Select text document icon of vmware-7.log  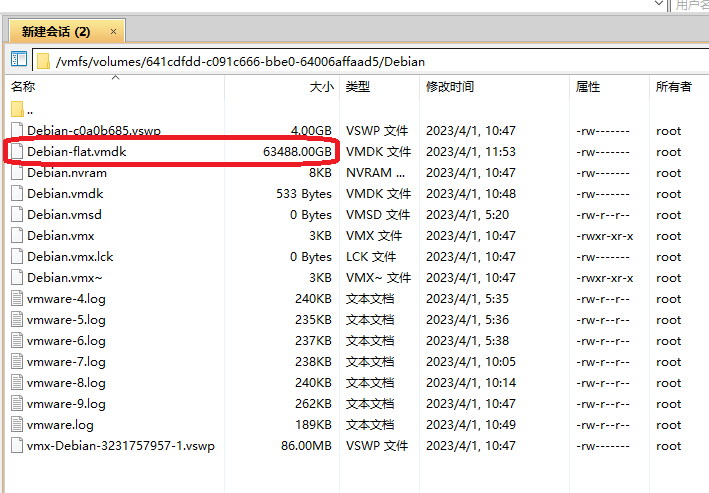[17, 361]
